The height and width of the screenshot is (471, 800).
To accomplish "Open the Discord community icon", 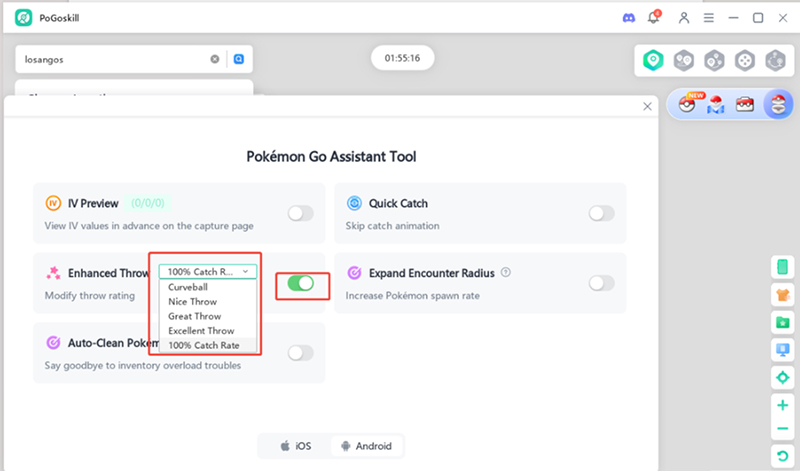I will point(629,18).
